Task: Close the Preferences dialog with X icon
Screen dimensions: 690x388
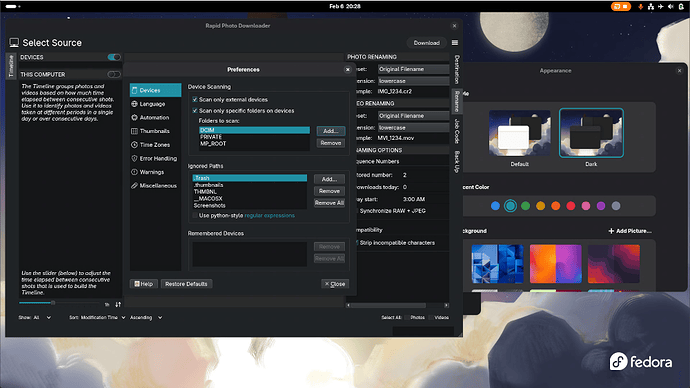Action: tap(348, 70)
